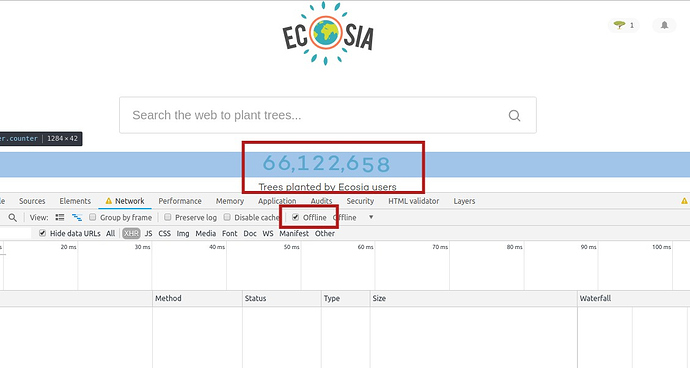Sort by Status column header
The image size is (690, 368).
click(282, 298)
